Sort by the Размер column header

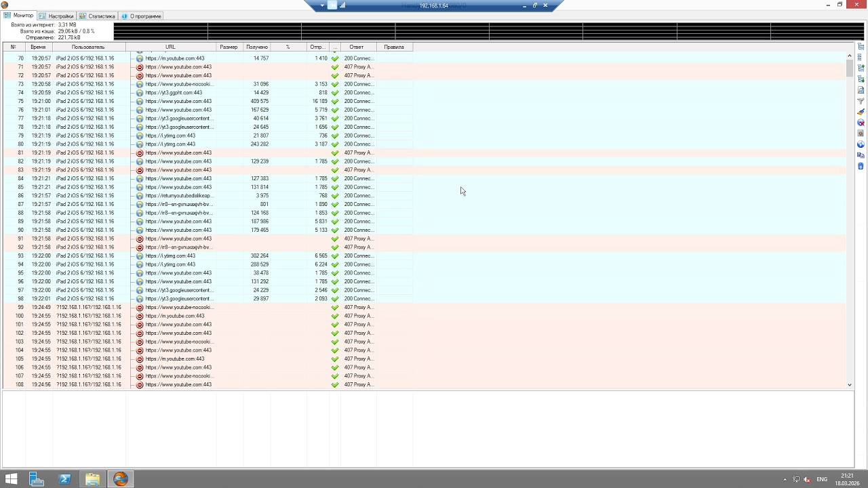[x=229, y=47]
